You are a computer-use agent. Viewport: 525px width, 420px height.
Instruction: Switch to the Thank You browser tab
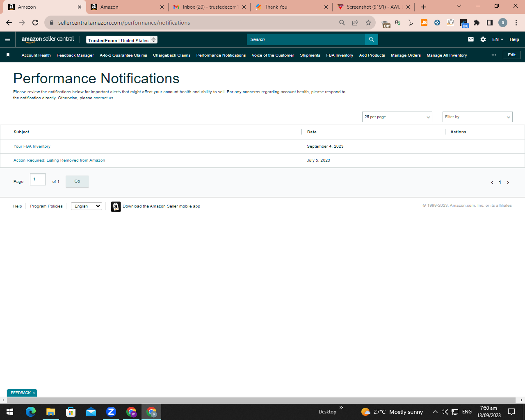[291, 7]
